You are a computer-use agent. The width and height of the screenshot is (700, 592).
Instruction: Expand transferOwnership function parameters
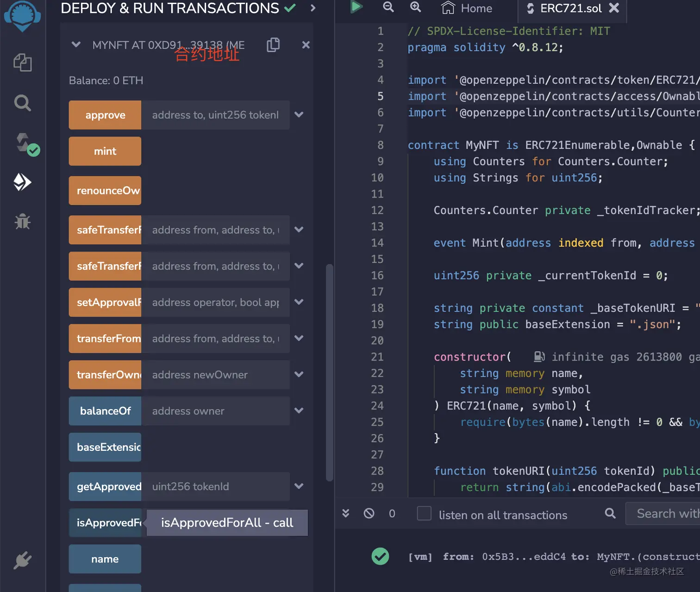[x=299, y=374]
